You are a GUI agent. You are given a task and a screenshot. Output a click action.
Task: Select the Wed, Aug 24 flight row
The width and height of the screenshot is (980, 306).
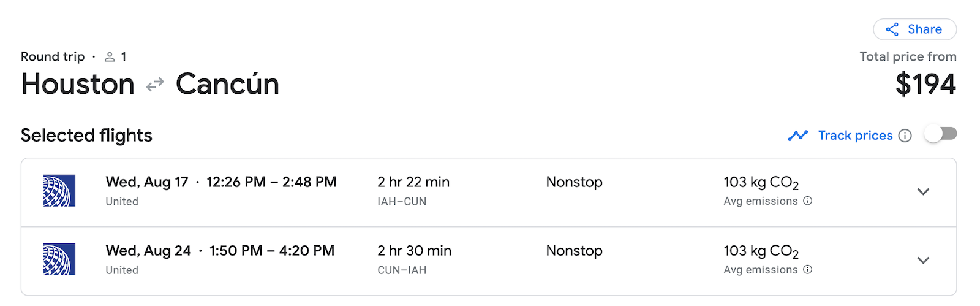(x=489, y=261)
